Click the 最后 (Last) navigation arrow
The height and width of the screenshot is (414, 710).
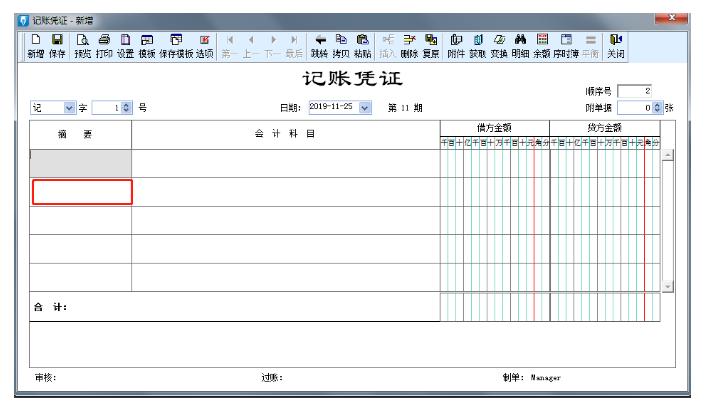coord(294,46)
